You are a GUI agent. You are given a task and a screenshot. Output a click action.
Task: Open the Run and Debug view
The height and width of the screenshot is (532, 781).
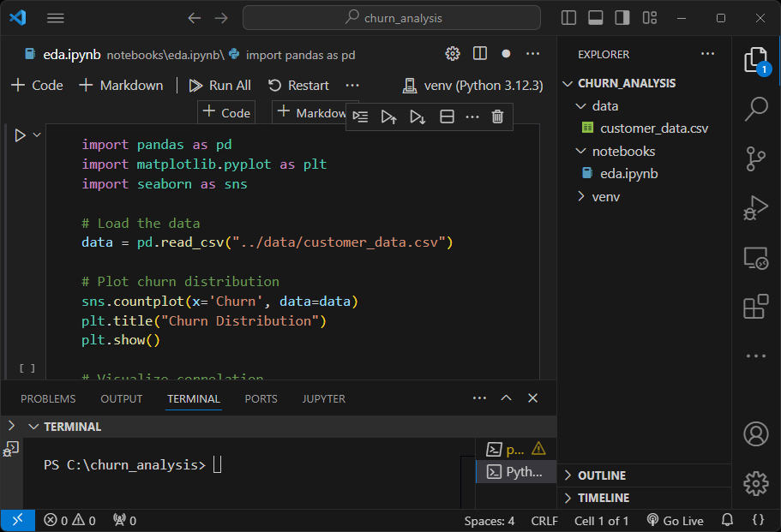coord(755,208)
